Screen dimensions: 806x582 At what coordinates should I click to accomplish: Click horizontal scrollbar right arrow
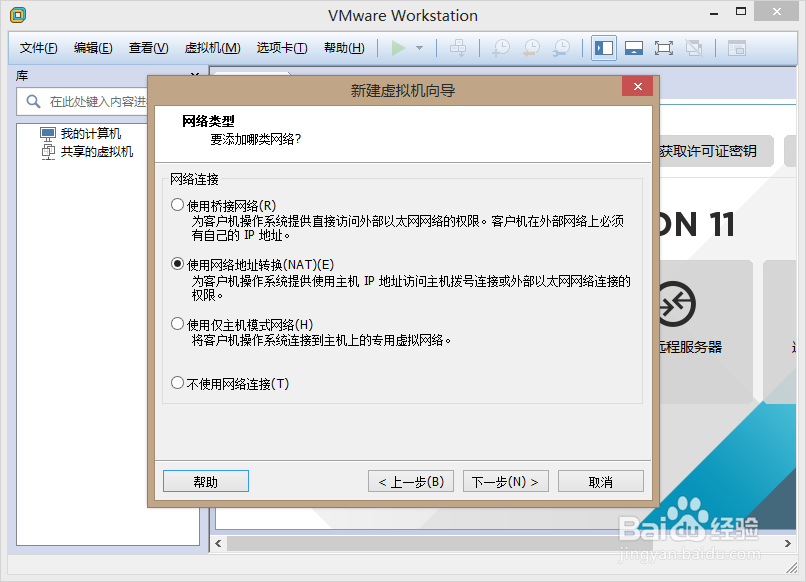(x=787, y=543)
